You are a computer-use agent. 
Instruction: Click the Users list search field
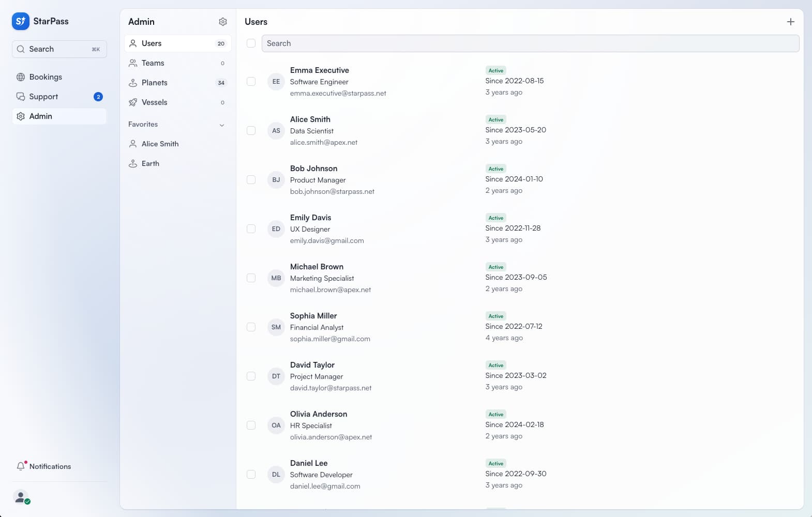point(530,43)
